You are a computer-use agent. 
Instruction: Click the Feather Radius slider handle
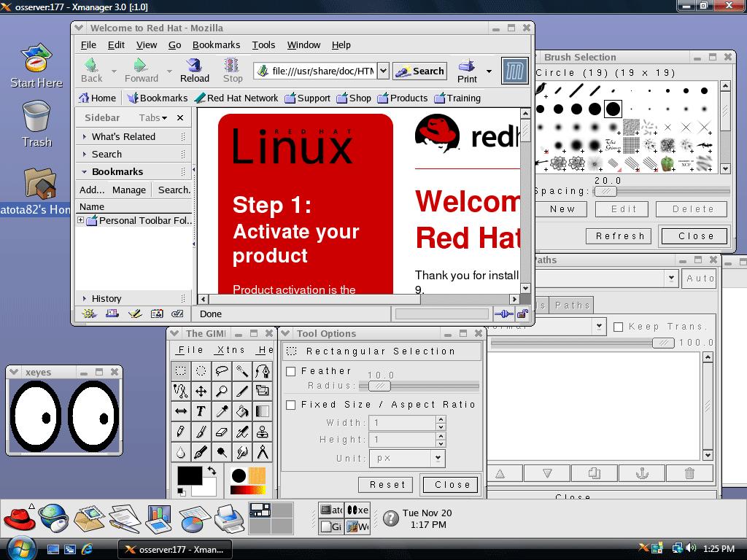(x=379, y=386)
